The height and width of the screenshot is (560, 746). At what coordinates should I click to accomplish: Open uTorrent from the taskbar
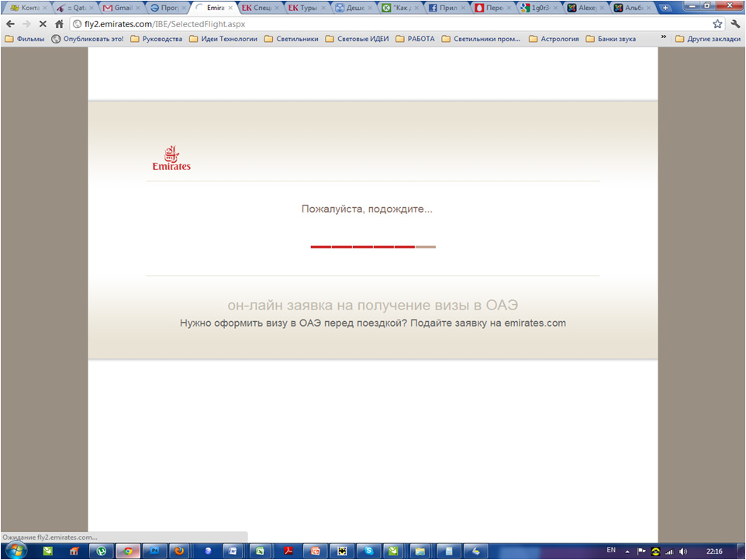point(102,551)
